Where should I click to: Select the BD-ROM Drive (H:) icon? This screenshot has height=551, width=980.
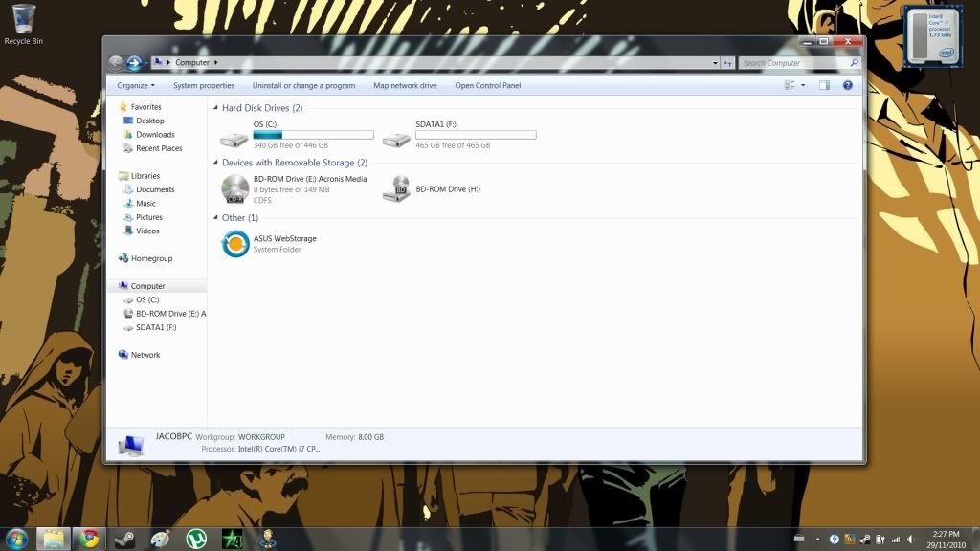(x=397, y=189)
